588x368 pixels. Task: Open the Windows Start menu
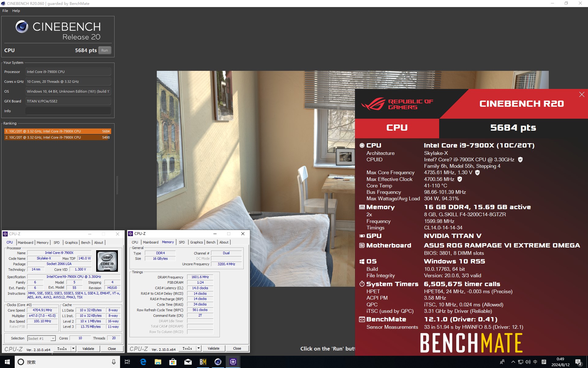7,362
